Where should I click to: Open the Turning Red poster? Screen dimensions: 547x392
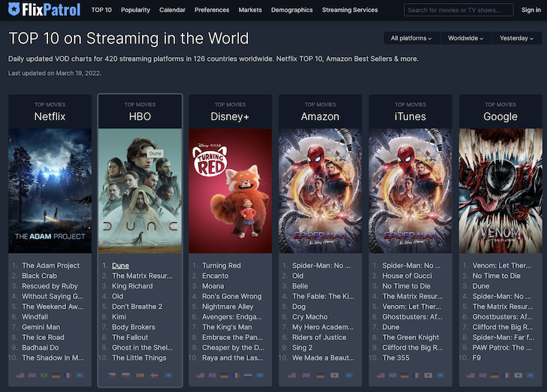pyautogui.click(x=230, y=191)
